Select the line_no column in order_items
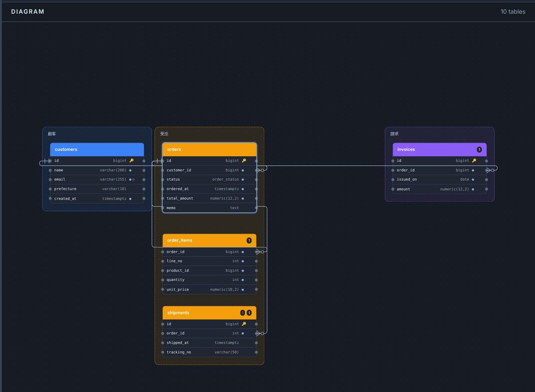This screenshot has height=392, width=535. (210, 261)
